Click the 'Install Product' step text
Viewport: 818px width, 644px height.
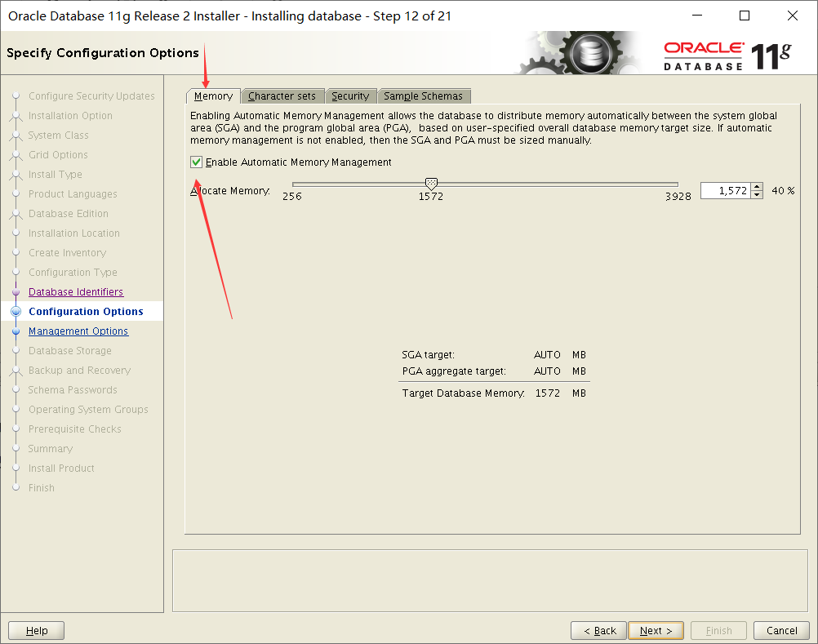[61, 469]
